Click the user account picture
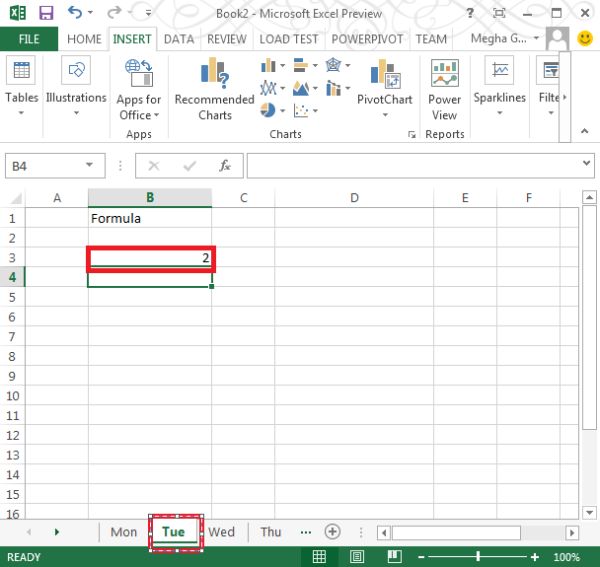This screenshot has height=567, width=600. [557, 38]
